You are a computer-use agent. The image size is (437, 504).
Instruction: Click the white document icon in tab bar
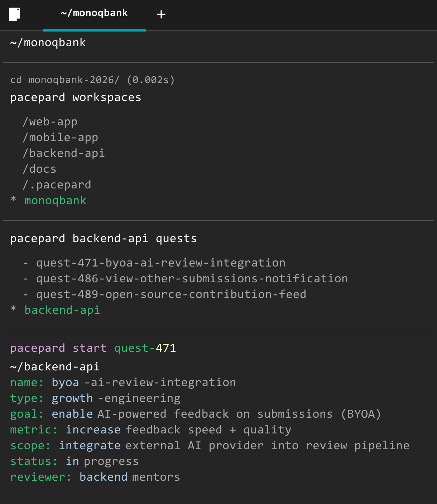pyautogui.click(x=14, y=14)
